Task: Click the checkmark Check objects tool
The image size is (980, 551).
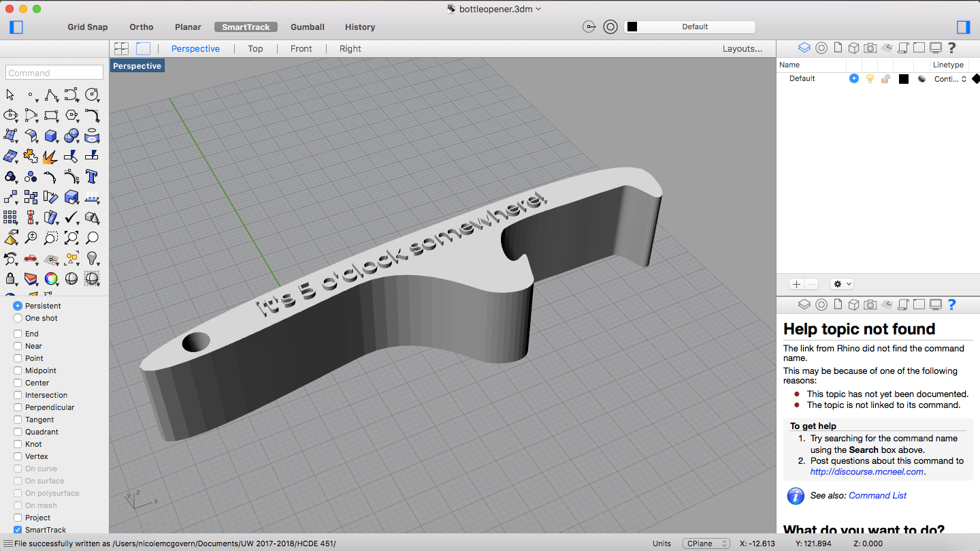Action: pyautogui.click(x=71, y=217)
